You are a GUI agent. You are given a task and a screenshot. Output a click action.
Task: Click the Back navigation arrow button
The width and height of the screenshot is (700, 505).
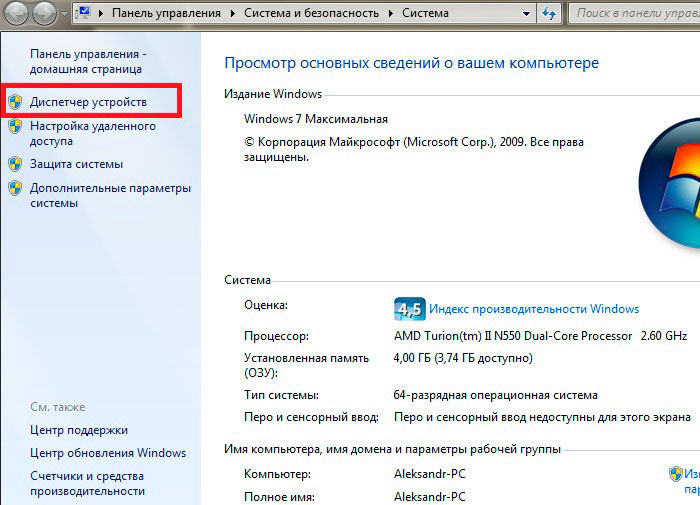pos(17,13)
